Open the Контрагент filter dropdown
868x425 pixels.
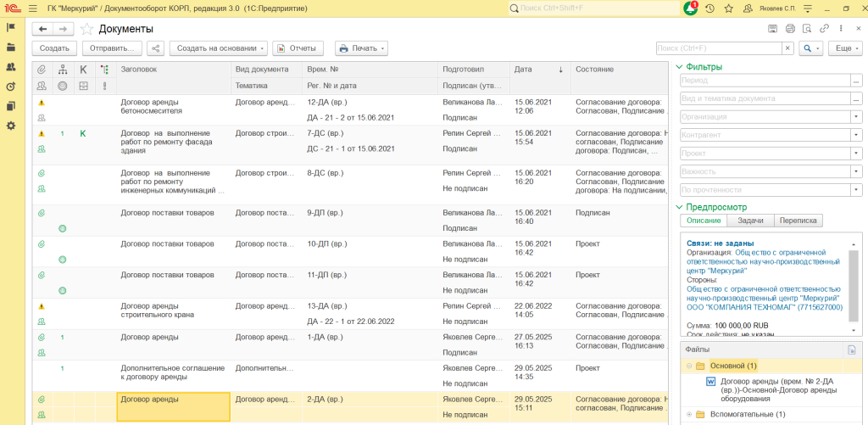(856, 135)
